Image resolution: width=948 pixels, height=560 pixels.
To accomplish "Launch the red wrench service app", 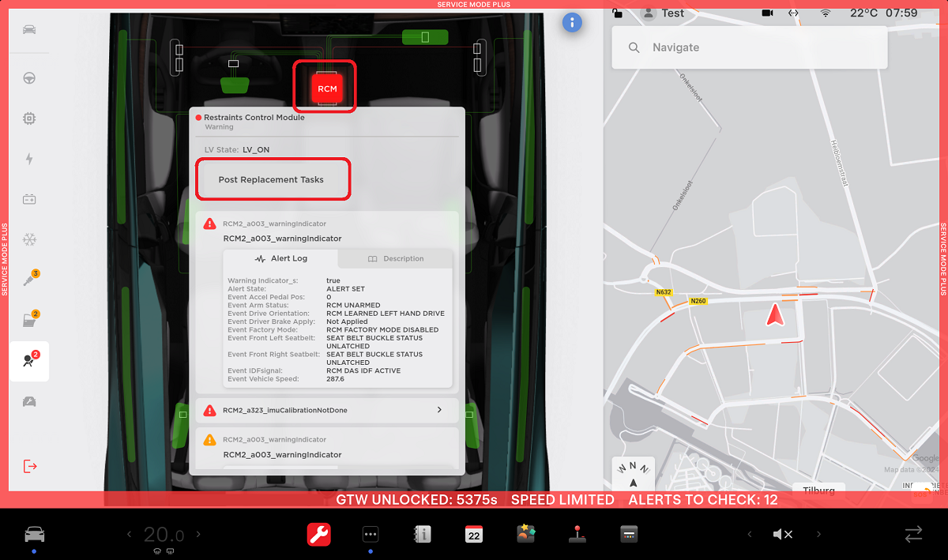I will pyautogui.click(x=319, y=535).
